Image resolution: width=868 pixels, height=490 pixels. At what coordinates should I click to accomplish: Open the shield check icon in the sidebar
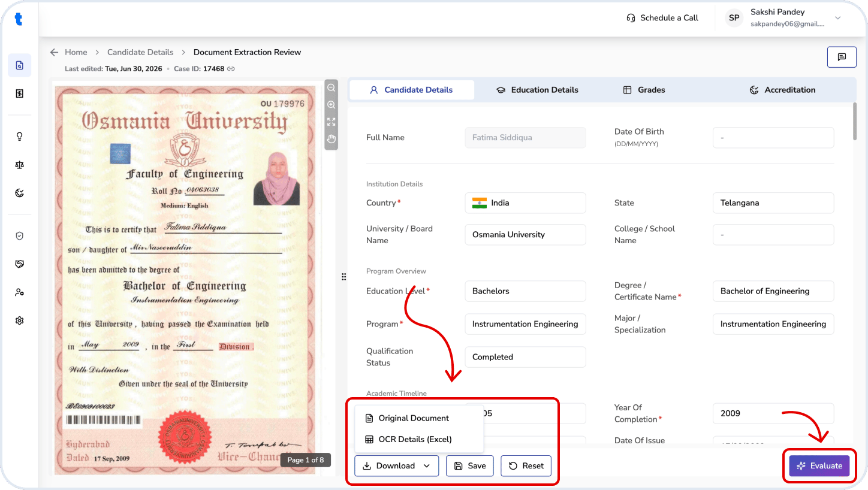coord(20,236)
